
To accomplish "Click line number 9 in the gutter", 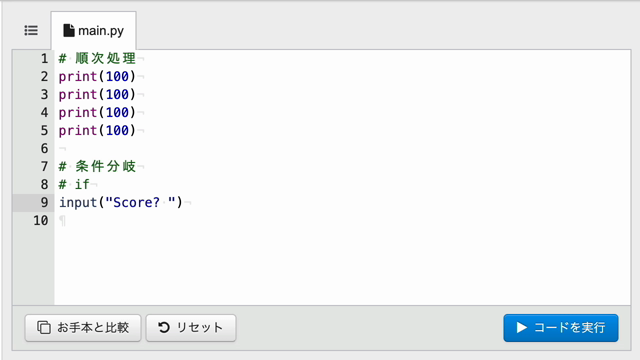I will (x=44, y=202).
